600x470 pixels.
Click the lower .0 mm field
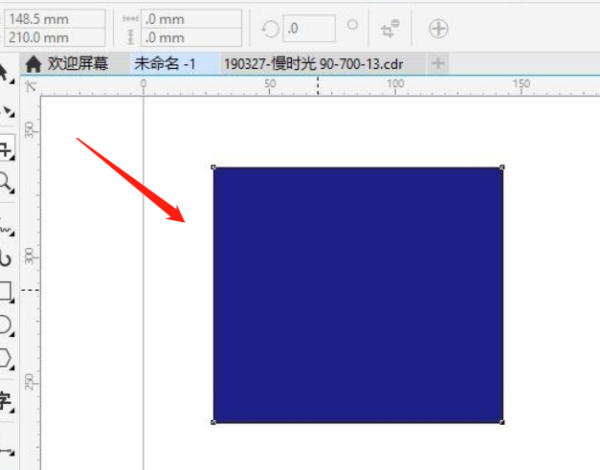(191, 37)
